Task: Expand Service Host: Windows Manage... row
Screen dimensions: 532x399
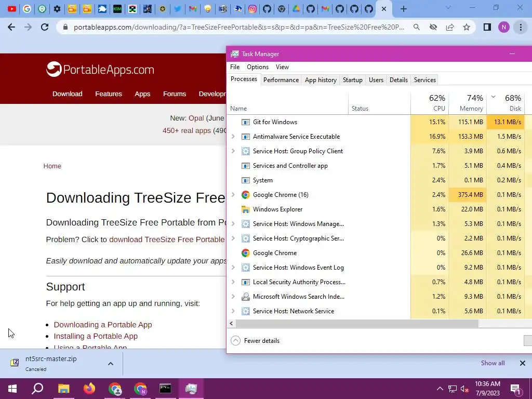Action: (x=233, y=223)
